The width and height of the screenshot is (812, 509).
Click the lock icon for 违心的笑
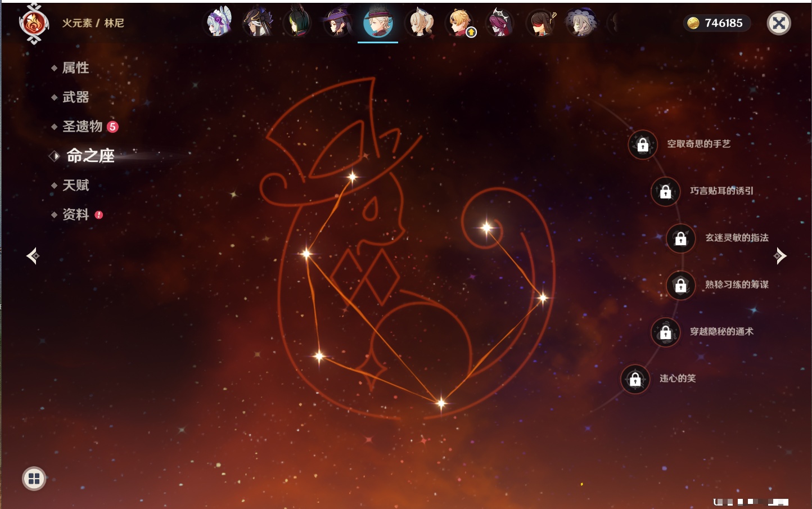tap(635, 379)
